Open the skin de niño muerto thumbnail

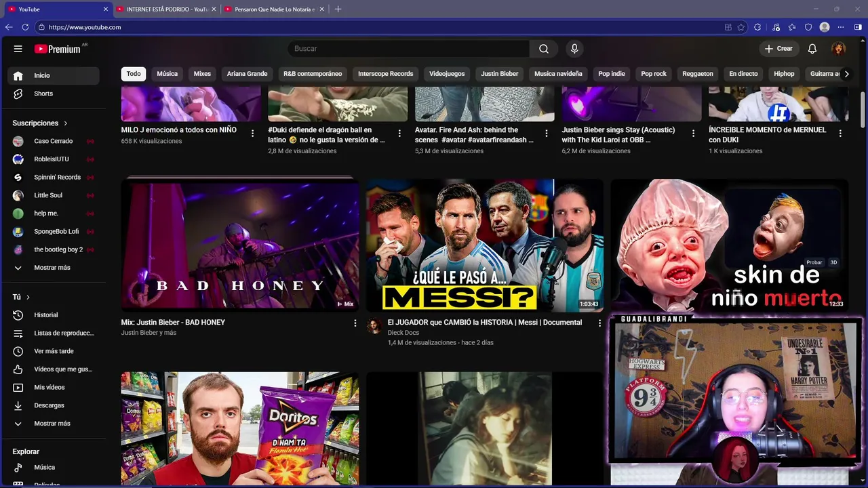point(730,245)
